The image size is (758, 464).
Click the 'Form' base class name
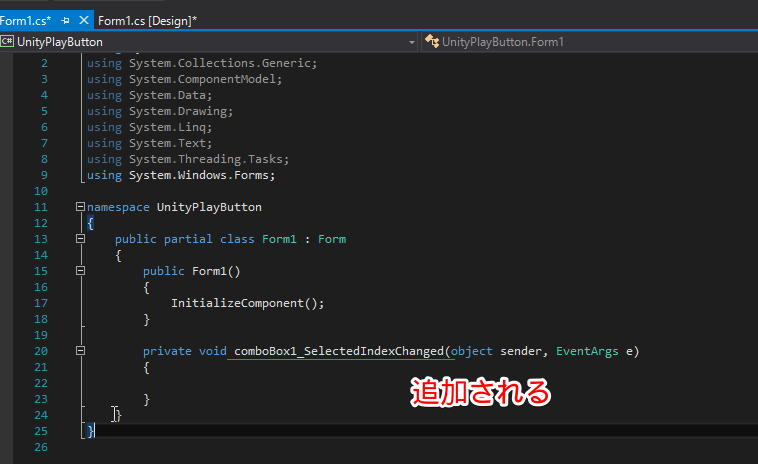click(332, 239)
